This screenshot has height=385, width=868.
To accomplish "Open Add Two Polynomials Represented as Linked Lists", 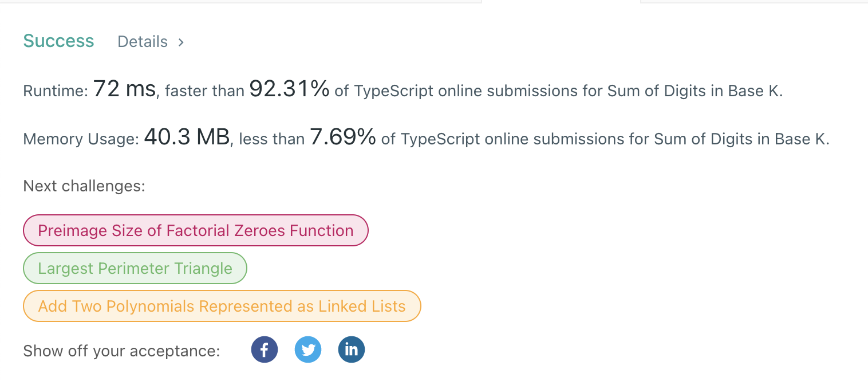I will pyautogui.click(x=222, y=306).
